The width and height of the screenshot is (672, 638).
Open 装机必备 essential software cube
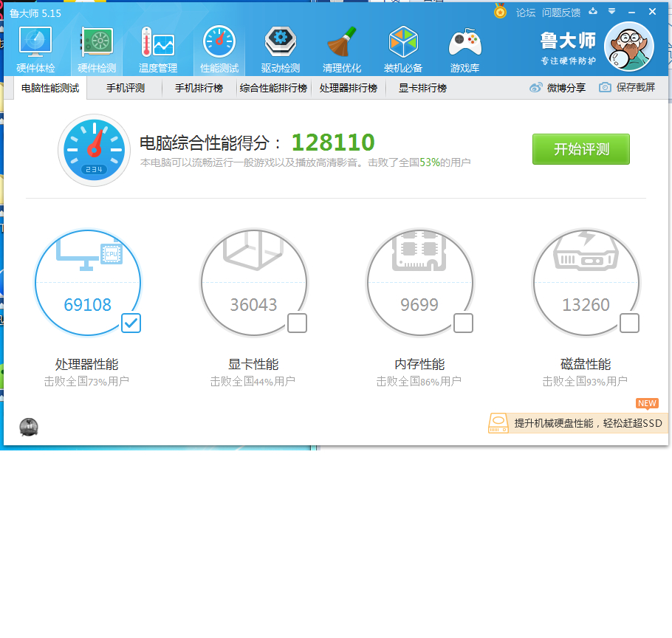click(403, 49)
